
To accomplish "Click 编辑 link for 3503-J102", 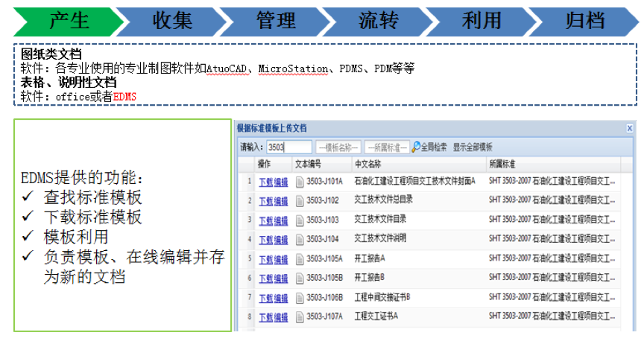I will (280, 201).
